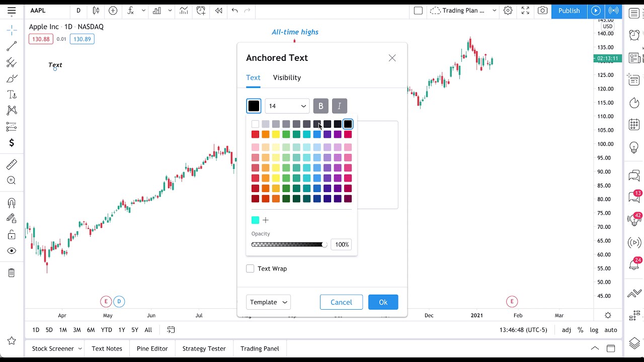This screenshot has height=362, width=644.
Task: Tick the select layout checkbox near Trading Plan
Action: 418,11
